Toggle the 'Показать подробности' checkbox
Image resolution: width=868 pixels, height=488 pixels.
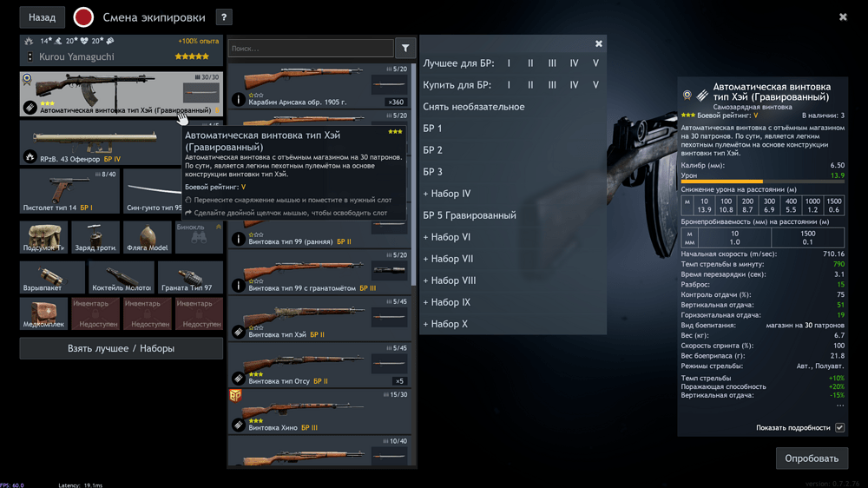click(x=839, y=428)
